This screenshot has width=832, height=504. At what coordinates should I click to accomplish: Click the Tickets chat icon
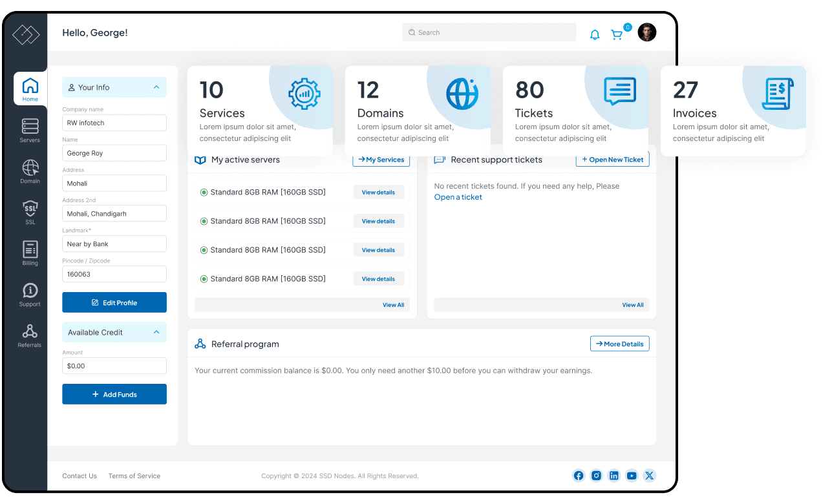619,92
